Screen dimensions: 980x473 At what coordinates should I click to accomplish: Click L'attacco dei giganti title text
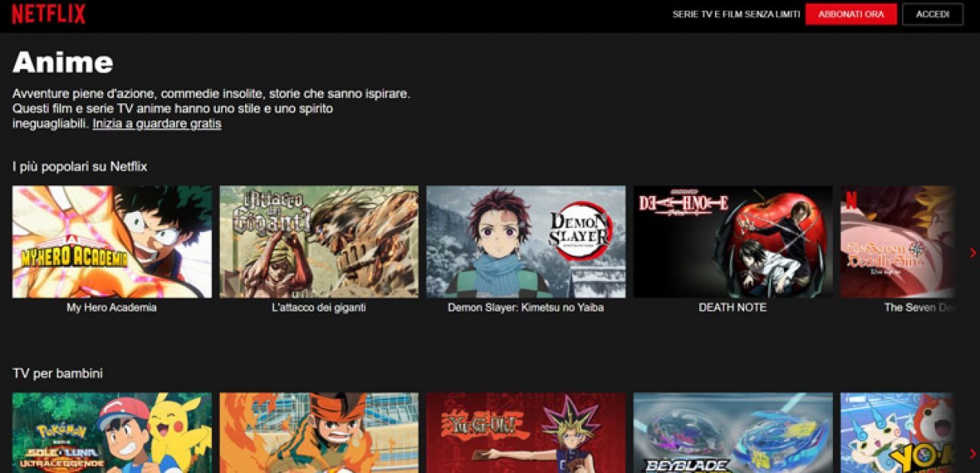pos(318,308)
